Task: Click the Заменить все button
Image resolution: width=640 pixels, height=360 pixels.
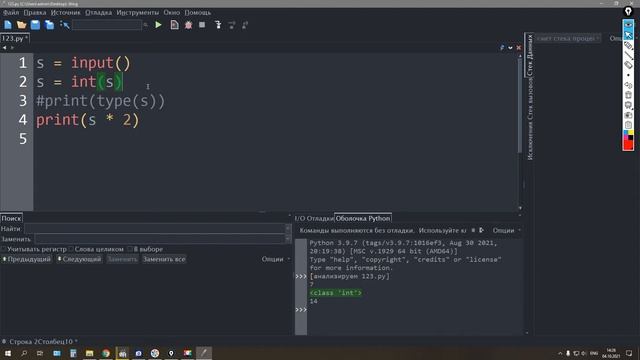Action: click(x=164, y=259)
